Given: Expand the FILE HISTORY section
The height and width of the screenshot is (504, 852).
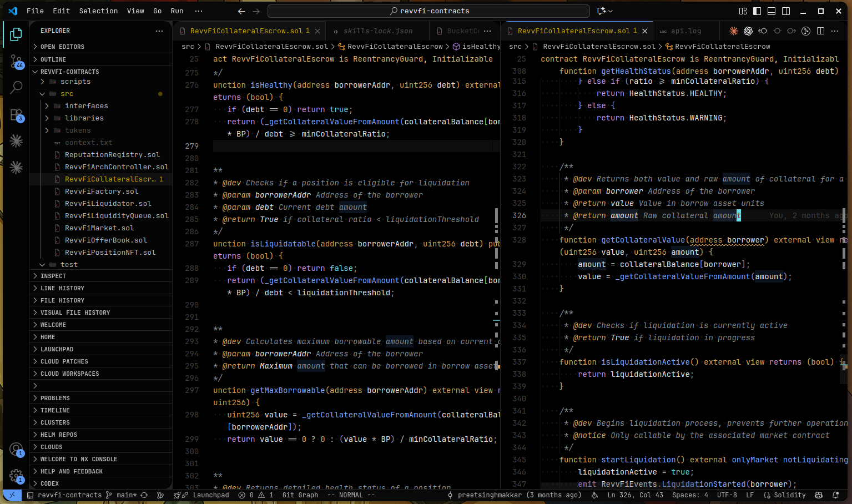Looking at the screenshot, I should 101,300.
